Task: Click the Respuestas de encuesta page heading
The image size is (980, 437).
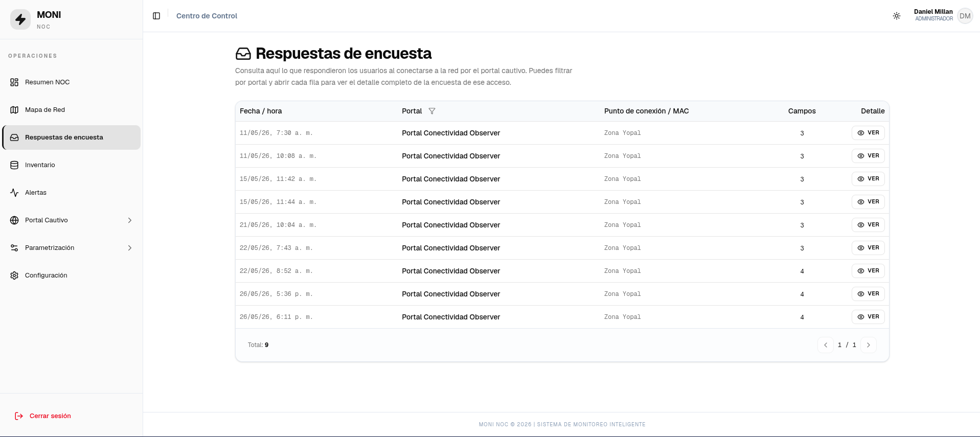Action: [344, 54]
